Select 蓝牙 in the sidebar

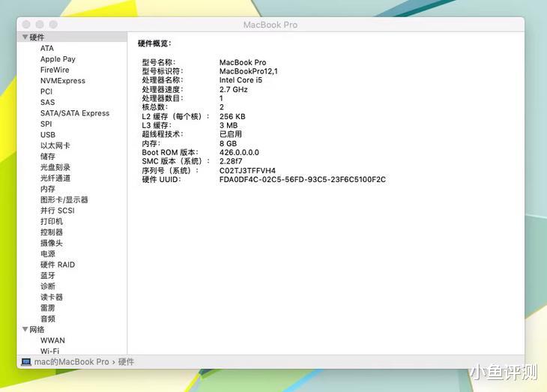[x=48, y=275]
